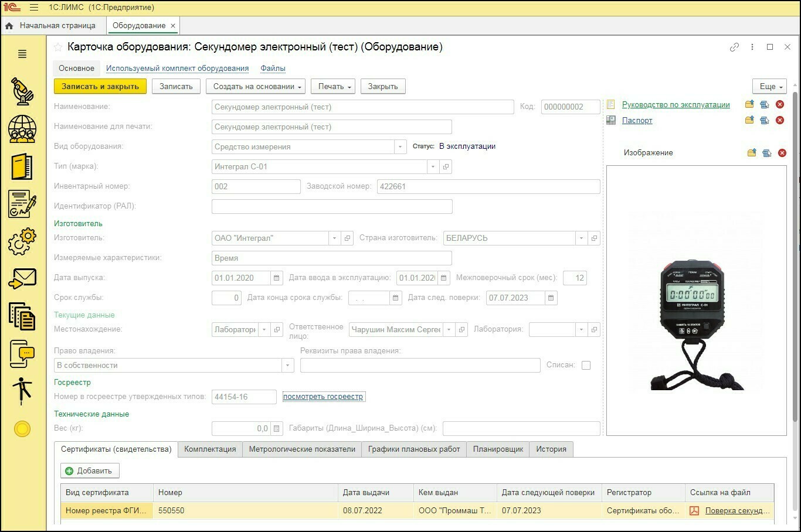Screen dimensions: 801x532
Task: Click the Идентификатор (РАЛ) input field
Action: (332, 206)
